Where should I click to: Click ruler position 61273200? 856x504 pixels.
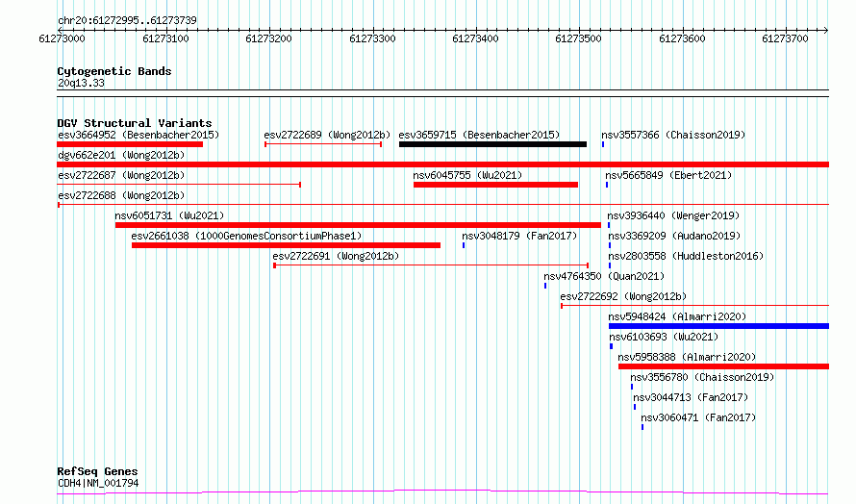click(268, 38)
